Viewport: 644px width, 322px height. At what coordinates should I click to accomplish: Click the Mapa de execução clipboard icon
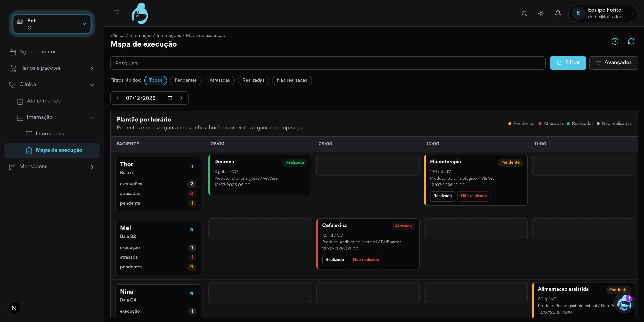click(29, 150)
